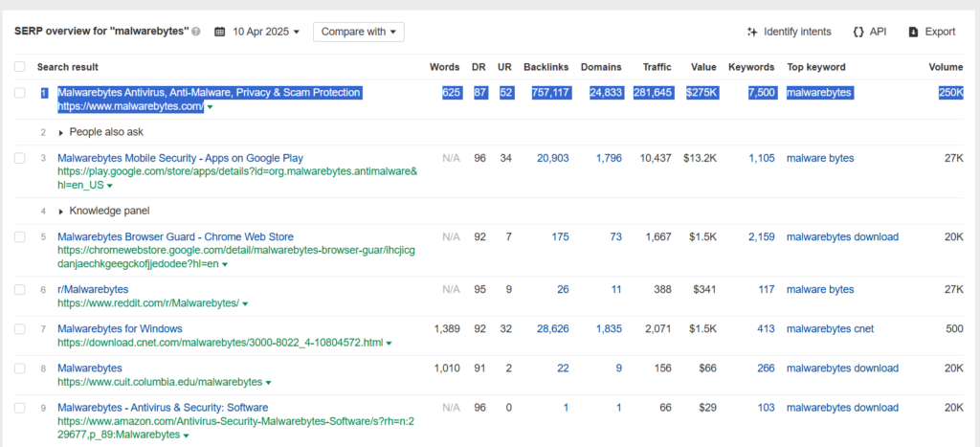Click the Backlinks column header
980x447 pixels.
click(x=546, y=67)
